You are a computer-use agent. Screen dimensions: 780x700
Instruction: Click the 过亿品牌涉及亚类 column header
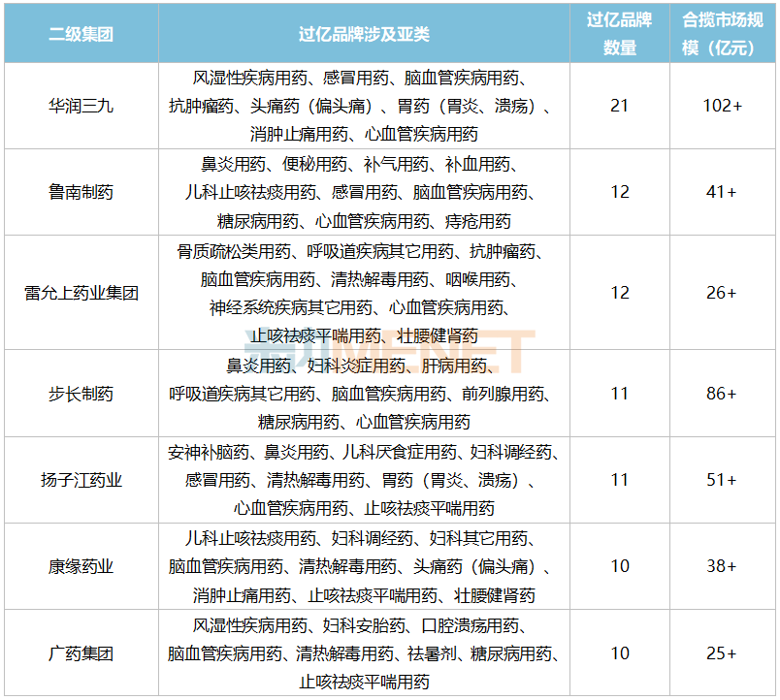click(x=364, y=34)
